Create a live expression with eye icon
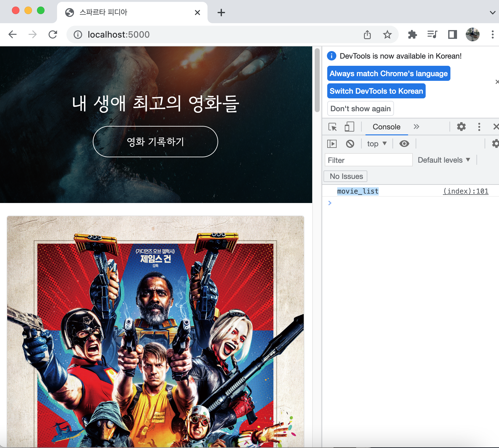The width and height of the screenshot is (499, 448). (404, 144)
